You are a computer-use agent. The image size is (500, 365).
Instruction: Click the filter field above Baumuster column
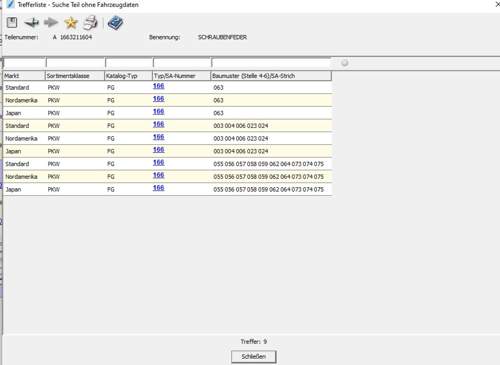pyautogui.click(x=271, y=63)
